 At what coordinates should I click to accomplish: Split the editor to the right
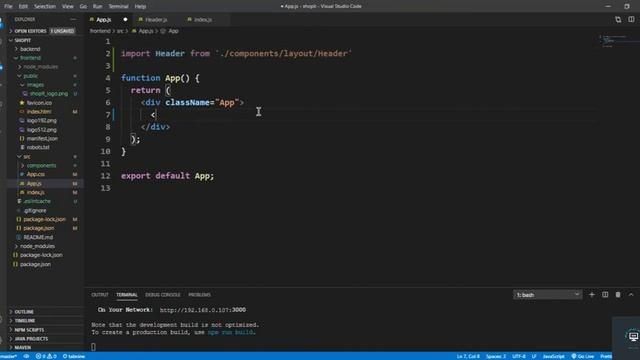click(x=631, y=20)
